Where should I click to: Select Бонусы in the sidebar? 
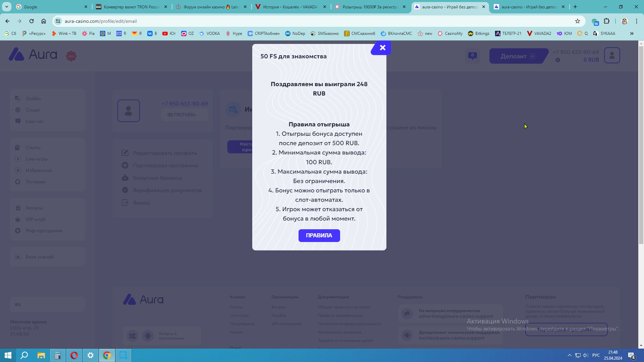(34, 208)
